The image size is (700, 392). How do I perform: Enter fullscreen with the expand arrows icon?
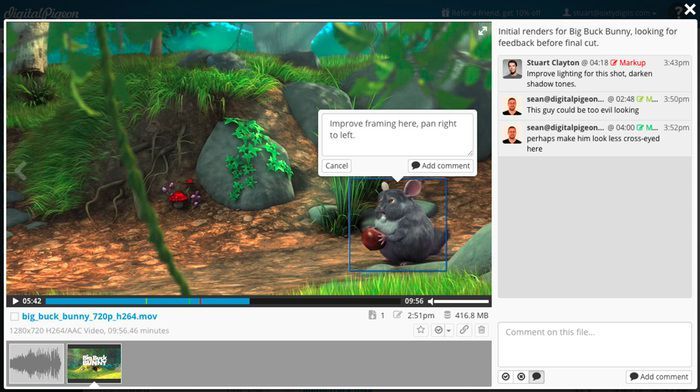[x=483, y=31]
